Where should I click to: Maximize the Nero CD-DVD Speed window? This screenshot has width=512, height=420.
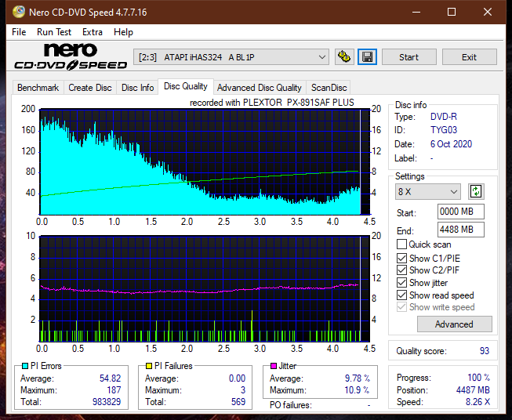click(x=452, y=12)
